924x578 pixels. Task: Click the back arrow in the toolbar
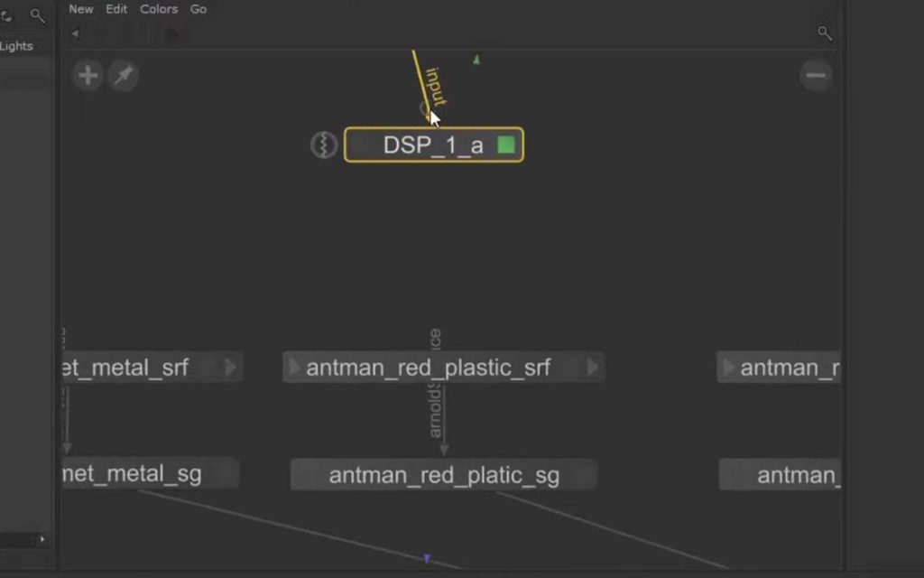[75, 34]
